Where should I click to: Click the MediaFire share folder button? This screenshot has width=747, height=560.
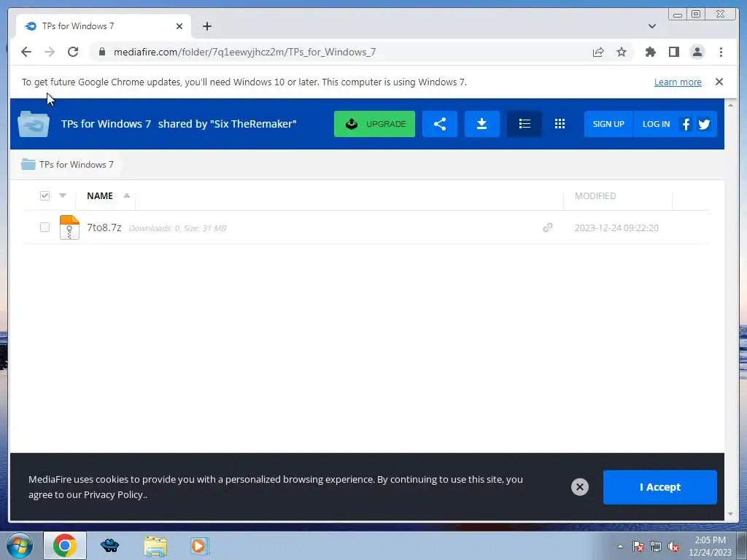click(x=440, y=124)
